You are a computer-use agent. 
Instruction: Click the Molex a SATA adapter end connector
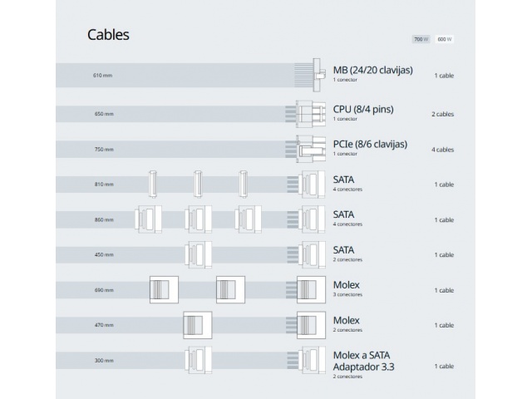[x=312, y=362]
